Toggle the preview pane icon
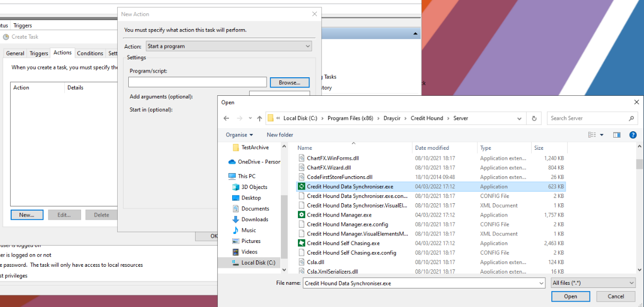The height and width of the screenshot is (307, 644). coord(617,135)
